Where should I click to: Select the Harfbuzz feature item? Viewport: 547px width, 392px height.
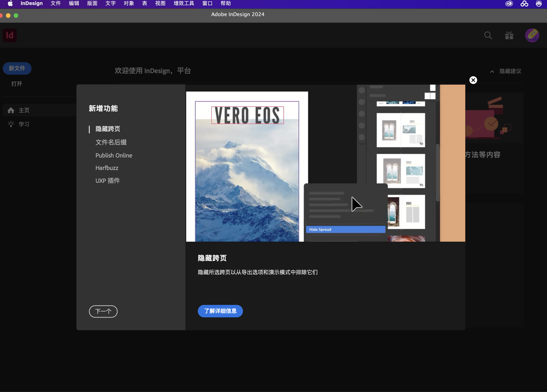click(107, 168)
